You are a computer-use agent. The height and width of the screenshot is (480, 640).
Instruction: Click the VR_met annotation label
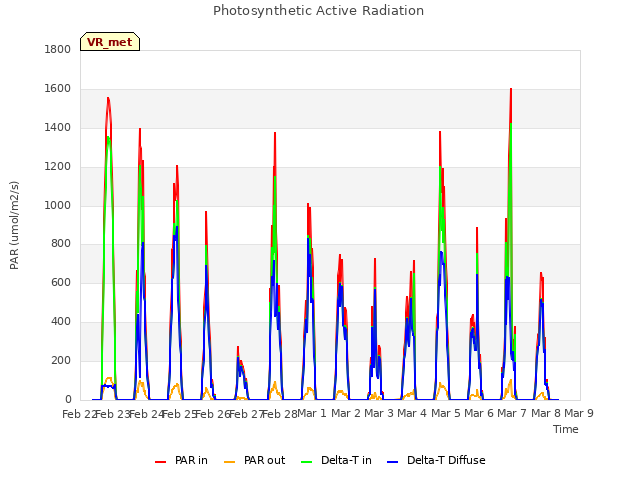point(110,42)
